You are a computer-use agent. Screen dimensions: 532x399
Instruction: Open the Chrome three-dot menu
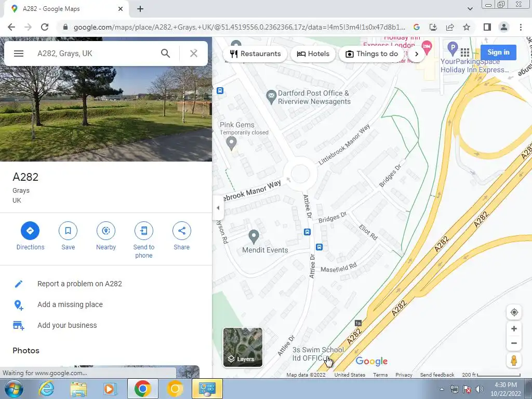(x=521, y=27)
